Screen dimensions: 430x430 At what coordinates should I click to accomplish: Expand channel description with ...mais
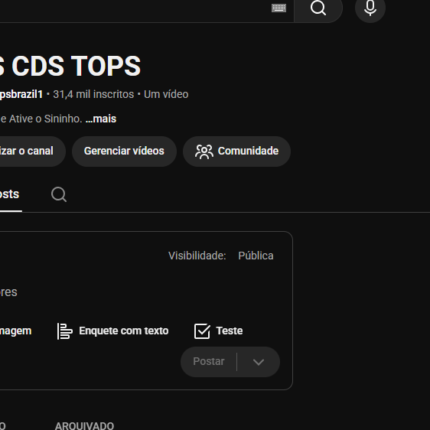(x=101, y=119)
